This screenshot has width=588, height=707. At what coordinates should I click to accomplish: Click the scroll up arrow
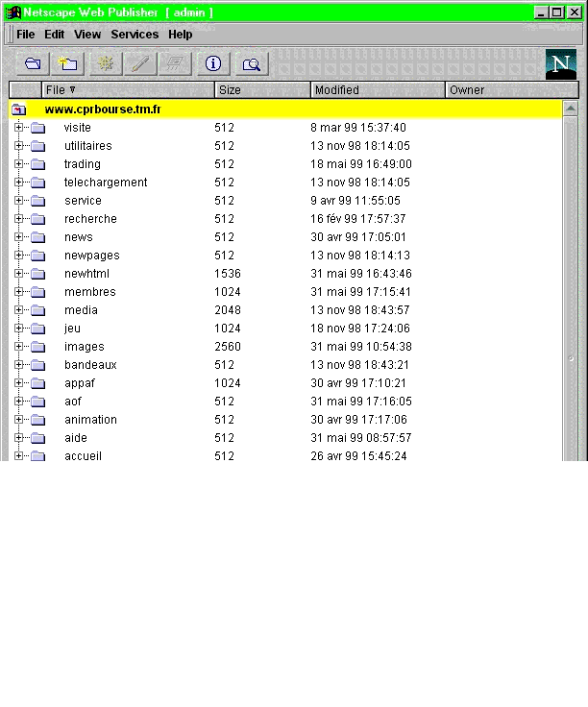571,109
